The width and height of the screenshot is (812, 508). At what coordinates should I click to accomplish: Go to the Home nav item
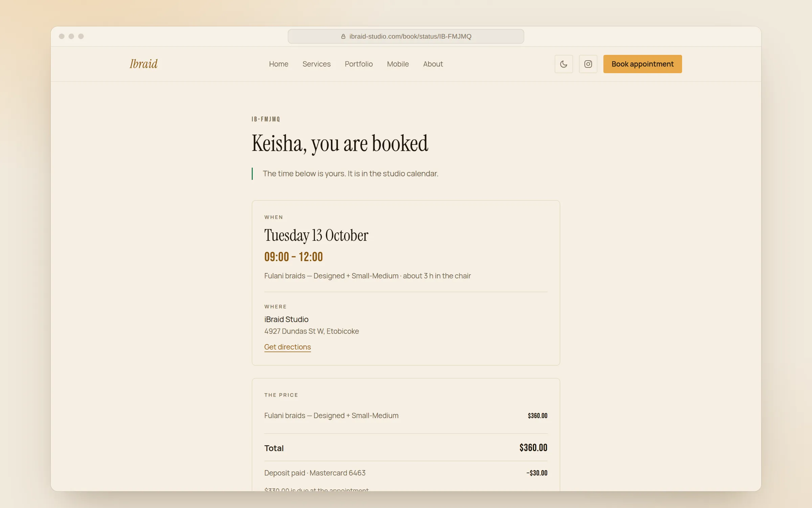click(278, 64)
